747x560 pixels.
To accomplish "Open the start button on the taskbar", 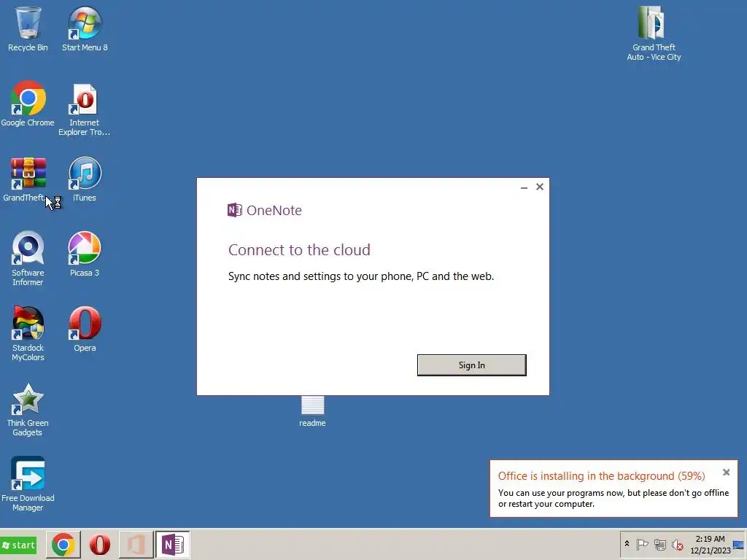I will pyautogui.click(x=19, y=545).
